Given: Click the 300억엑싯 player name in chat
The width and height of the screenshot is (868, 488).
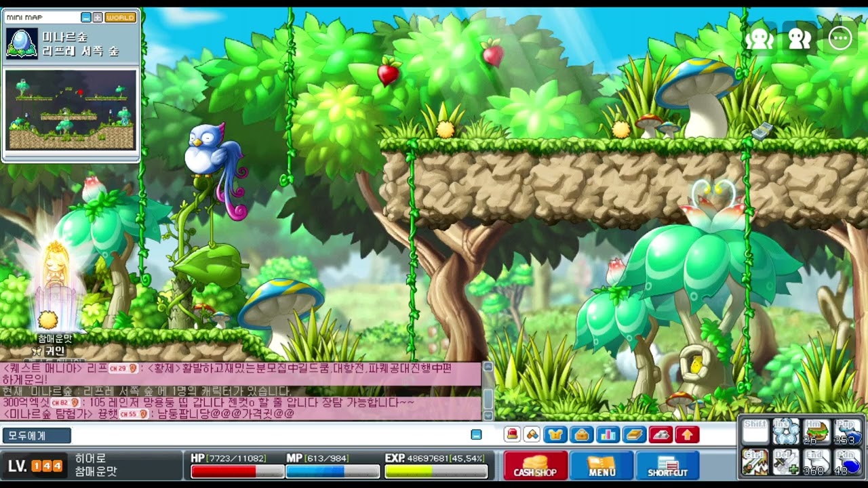Looking at the screenshot, I should 26,403.
